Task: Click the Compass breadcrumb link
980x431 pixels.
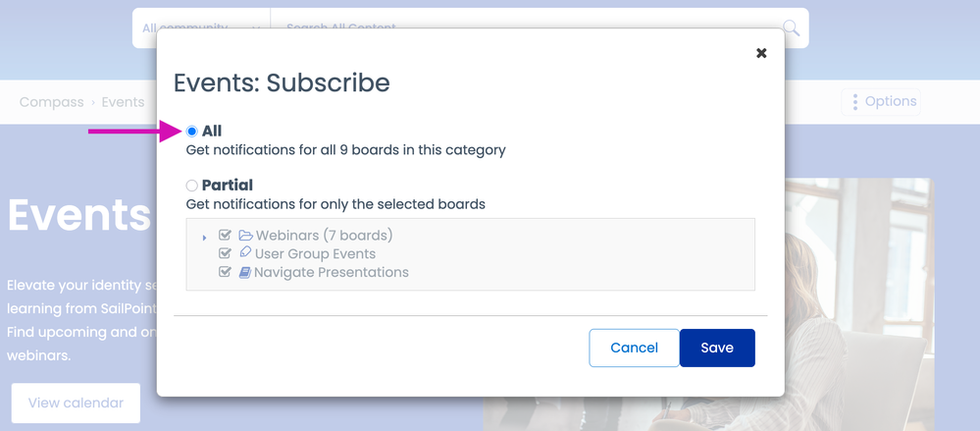Action: pyautogui.click(x=51, y=102)
